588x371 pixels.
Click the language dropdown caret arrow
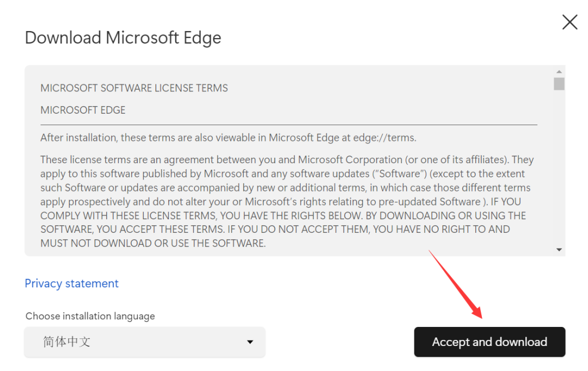tap(250, 342)
